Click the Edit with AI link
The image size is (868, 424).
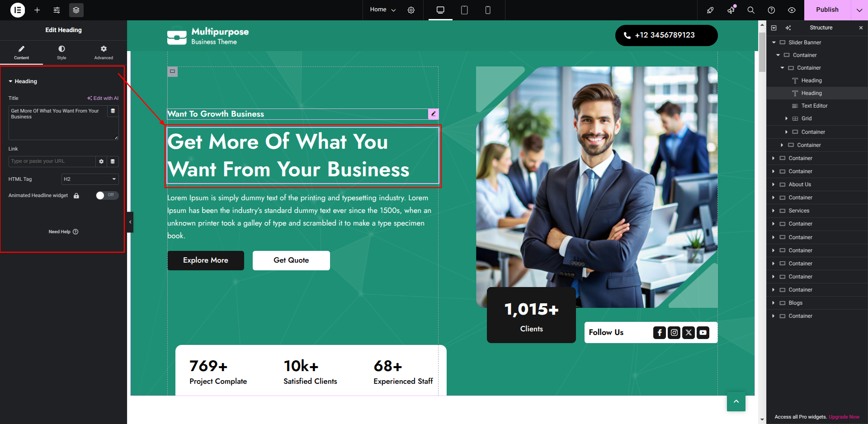coord(103,98)
